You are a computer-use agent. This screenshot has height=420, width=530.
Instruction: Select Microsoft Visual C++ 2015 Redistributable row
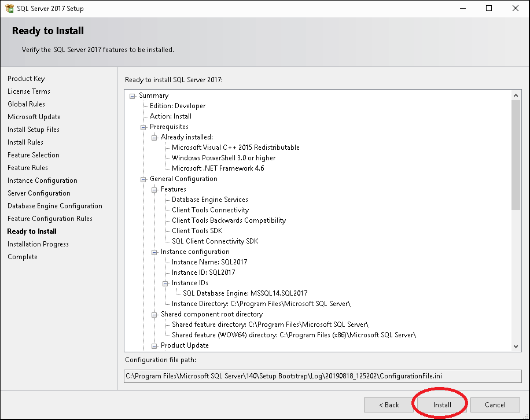235,148
